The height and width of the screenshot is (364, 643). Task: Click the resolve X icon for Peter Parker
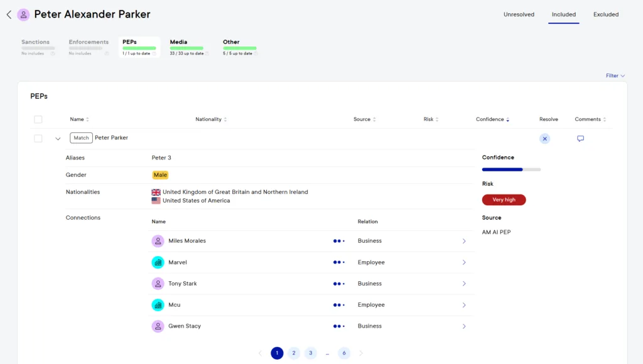pyautogui.click(x=544, y=139)
